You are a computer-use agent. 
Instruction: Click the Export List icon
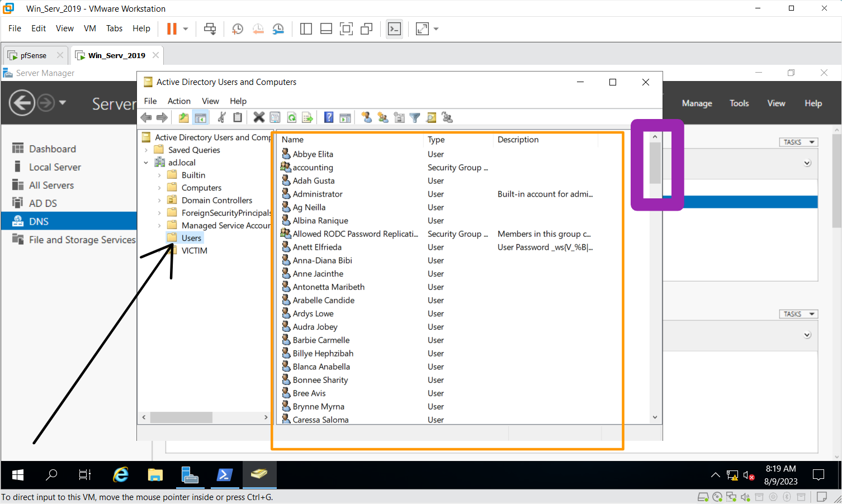click(308, 117)
